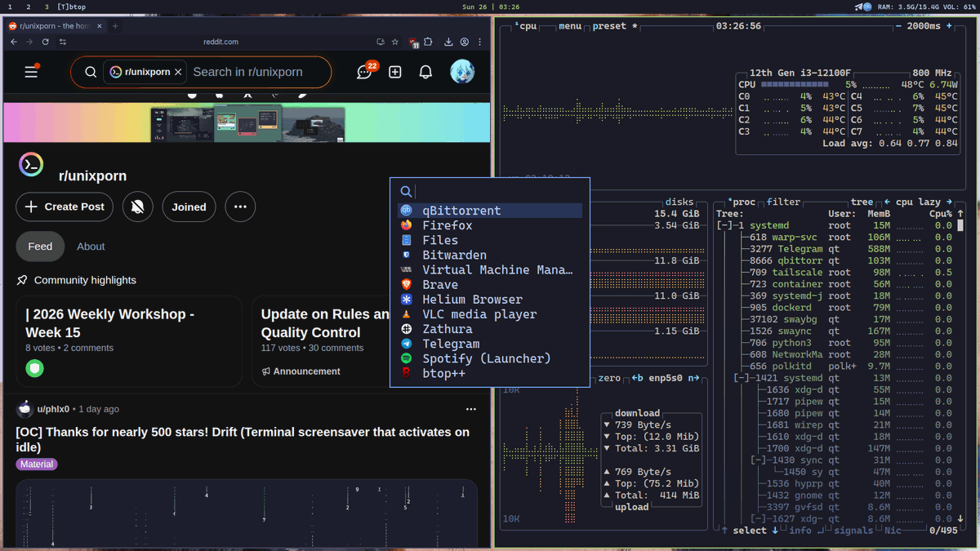Open the browser extensions puzzle icon
980x551 pixels.
427,42
